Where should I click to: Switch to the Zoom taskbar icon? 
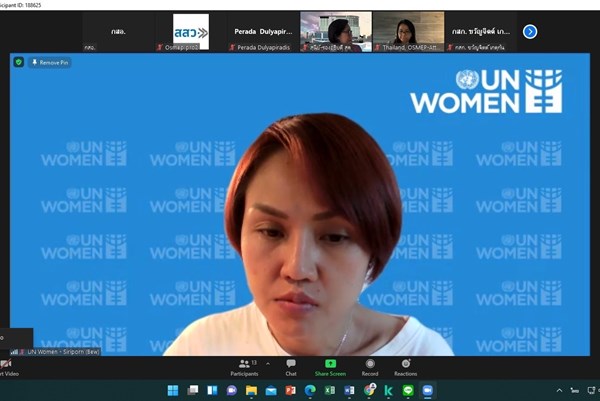tap(427, 390)
